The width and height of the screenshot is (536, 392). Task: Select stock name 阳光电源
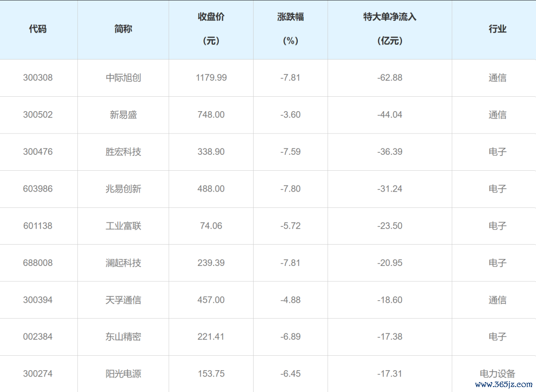(123, 374)
